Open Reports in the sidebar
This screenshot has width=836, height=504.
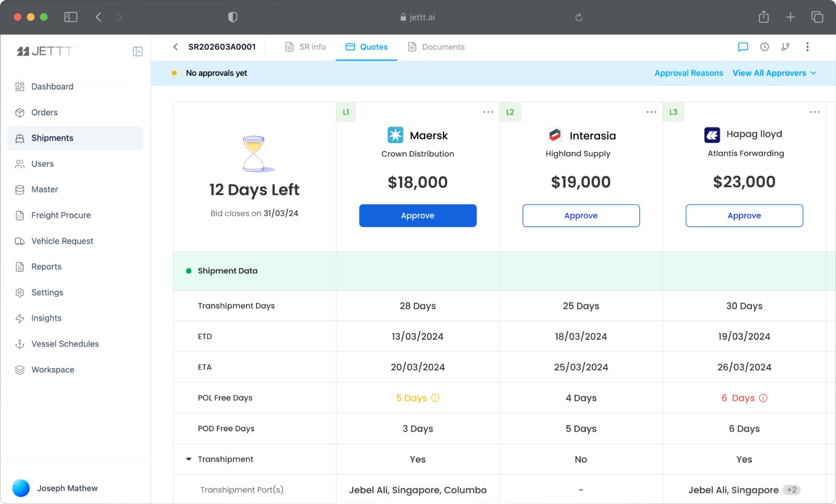(75, 267)
